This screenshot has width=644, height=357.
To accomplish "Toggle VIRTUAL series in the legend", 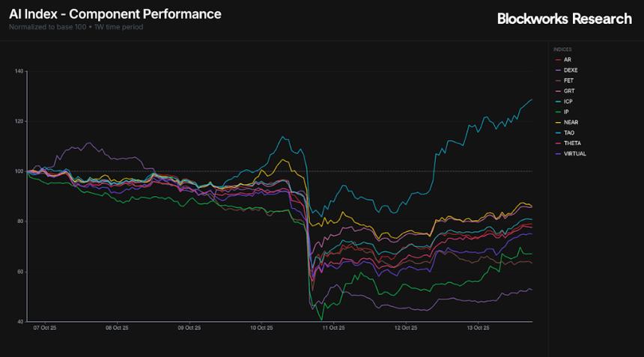I will [x=574, y=154].
